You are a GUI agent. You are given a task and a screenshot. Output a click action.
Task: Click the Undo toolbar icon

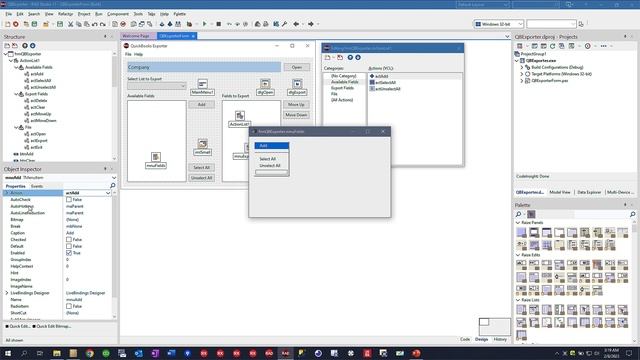point(95,24)
